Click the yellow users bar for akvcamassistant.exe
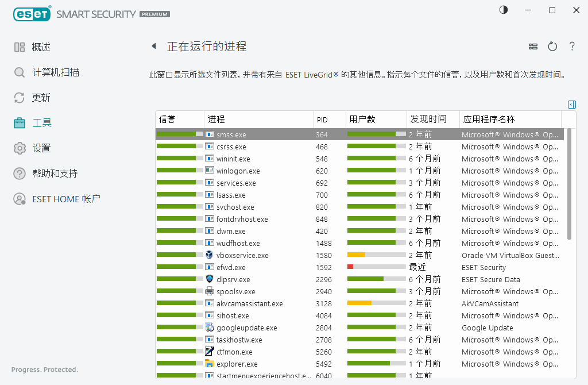This screenshot has width=588, height=385. click(359, 303)
